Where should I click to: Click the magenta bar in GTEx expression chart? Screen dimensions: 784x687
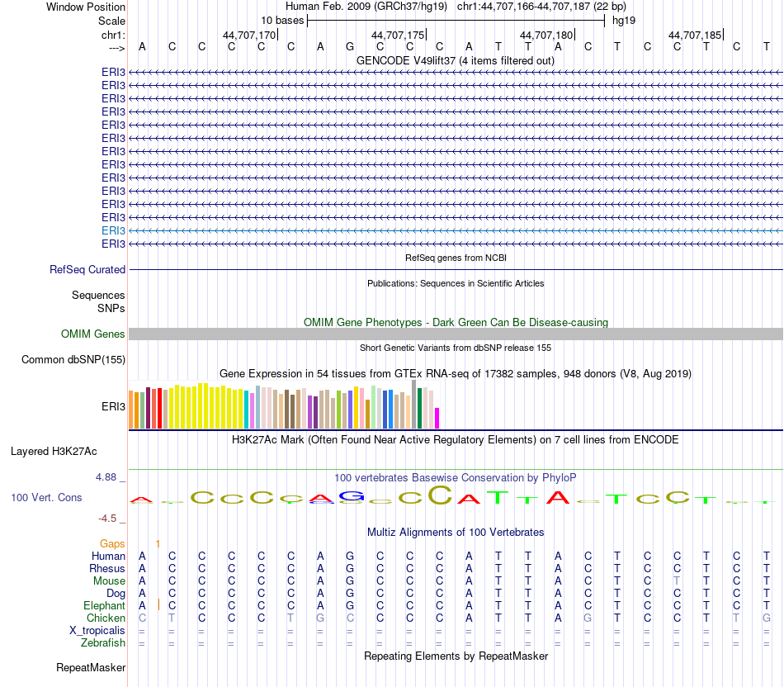[437, 419]
